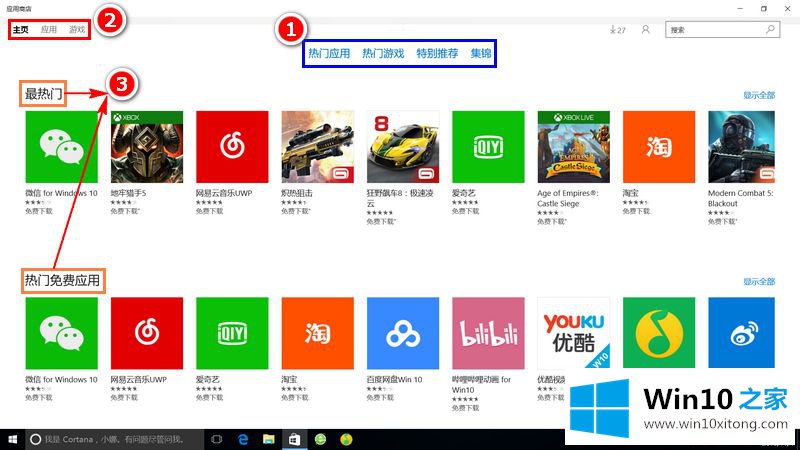Open File Explorer from the taskbar
The height and width of the screenshot is (450, 800).
coord(268,439)
